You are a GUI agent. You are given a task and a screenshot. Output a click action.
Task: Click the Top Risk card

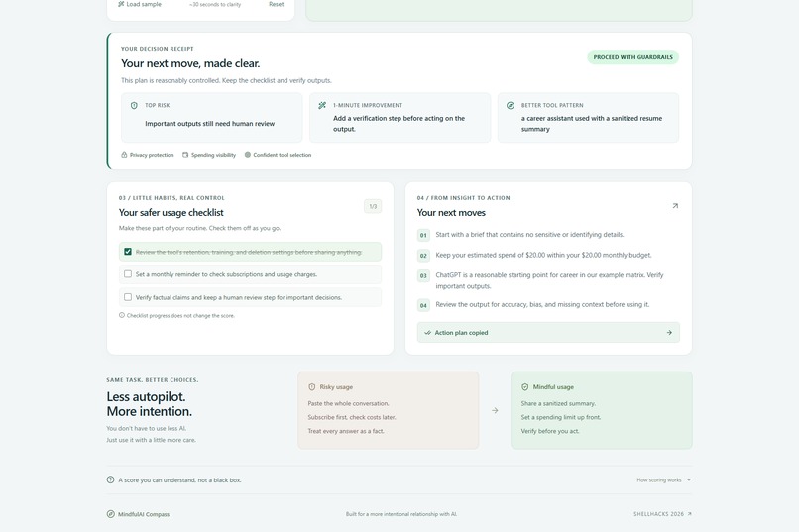211,118
